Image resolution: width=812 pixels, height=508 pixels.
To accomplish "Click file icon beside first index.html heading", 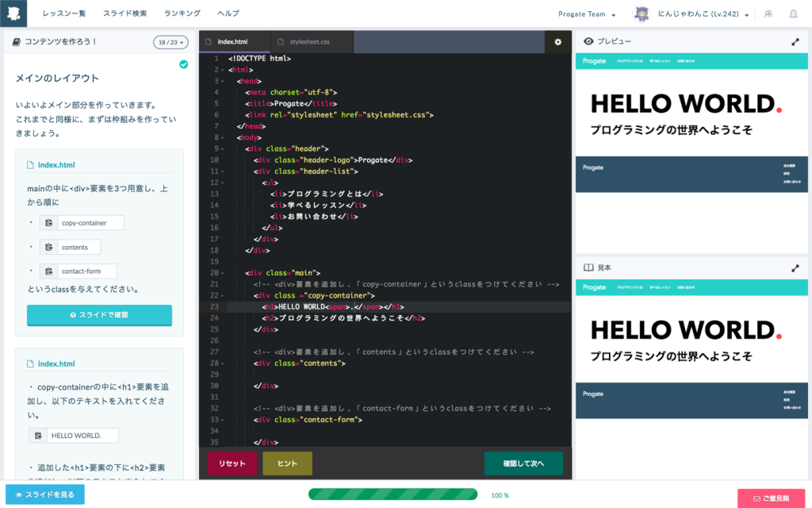I will click(x=30, y=165).
